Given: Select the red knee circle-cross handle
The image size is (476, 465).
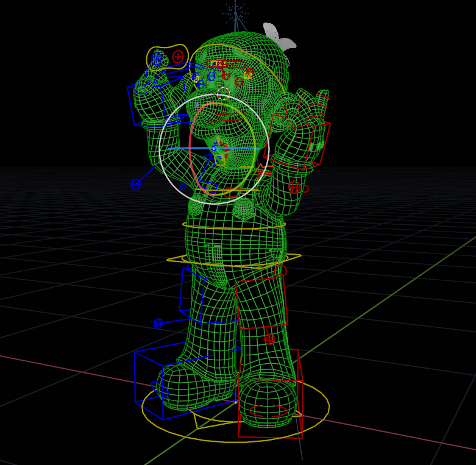Looking at the screenshot, I should point(269,338).
